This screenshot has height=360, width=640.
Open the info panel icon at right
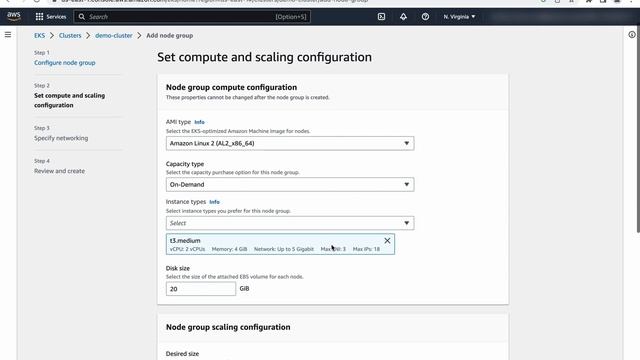click(x=632, y=35)
